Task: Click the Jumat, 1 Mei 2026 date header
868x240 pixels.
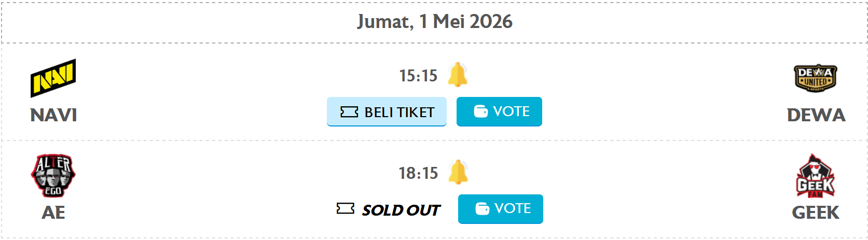Action: [434, 21]
